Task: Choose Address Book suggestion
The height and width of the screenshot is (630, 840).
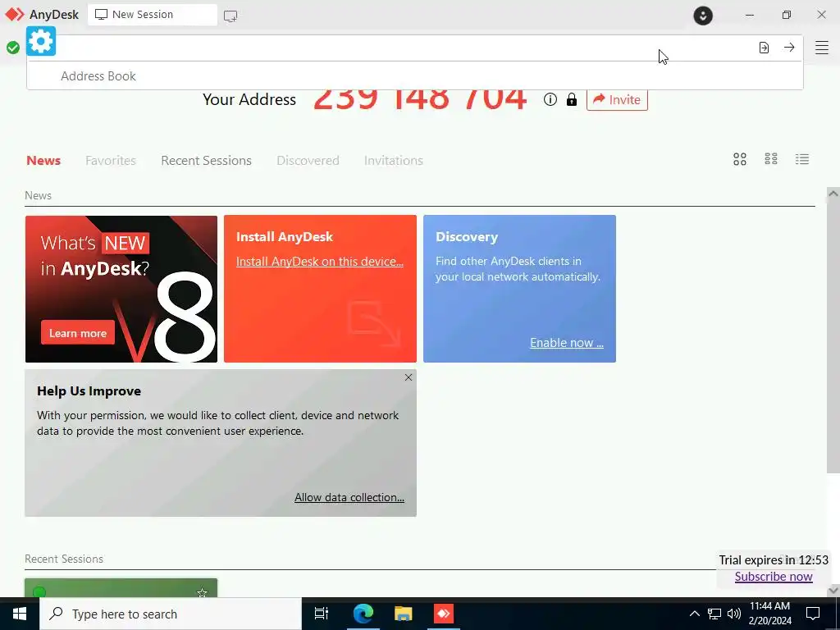Action: [414, 76]
